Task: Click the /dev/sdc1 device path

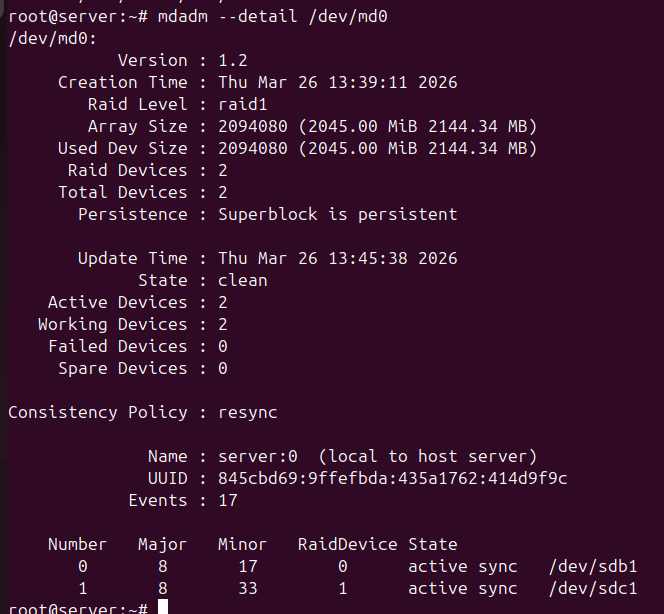Action: tap(592, 588)
